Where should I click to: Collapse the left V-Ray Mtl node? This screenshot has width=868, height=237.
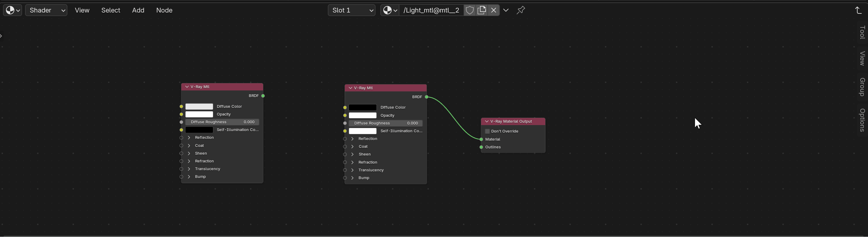tap(187, 87)
